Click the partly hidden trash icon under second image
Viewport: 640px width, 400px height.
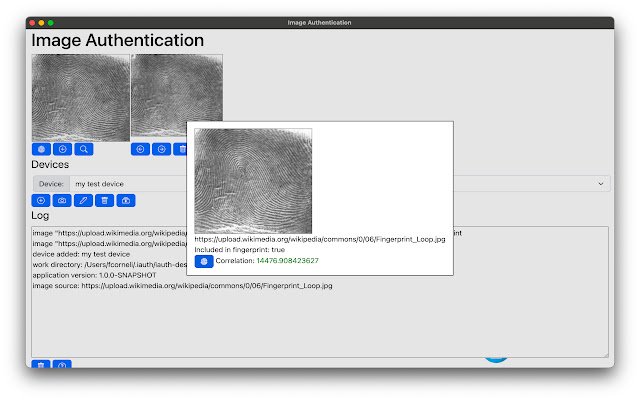[x=180, y=149]
